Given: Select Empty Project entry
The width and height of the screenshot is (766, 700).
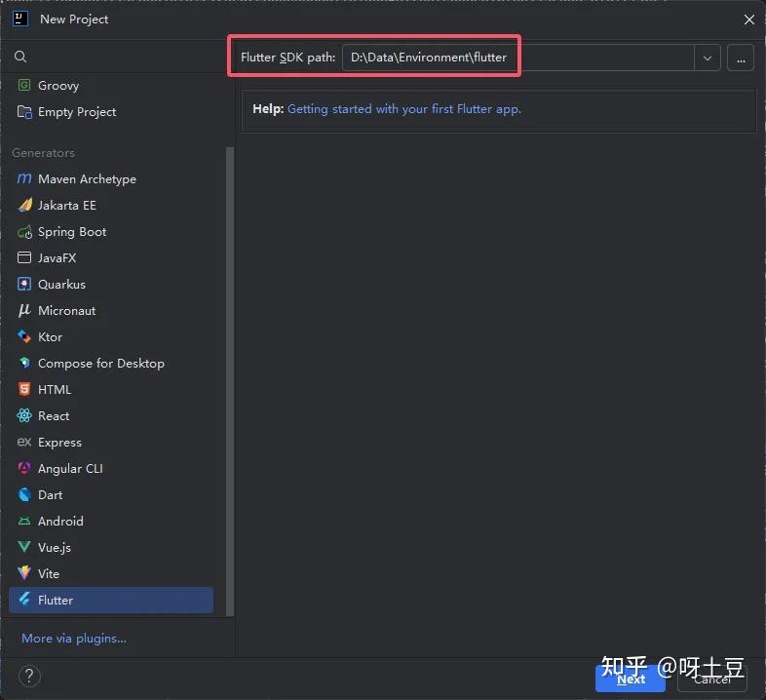Looking at the screenshot, I should point(111,112).
